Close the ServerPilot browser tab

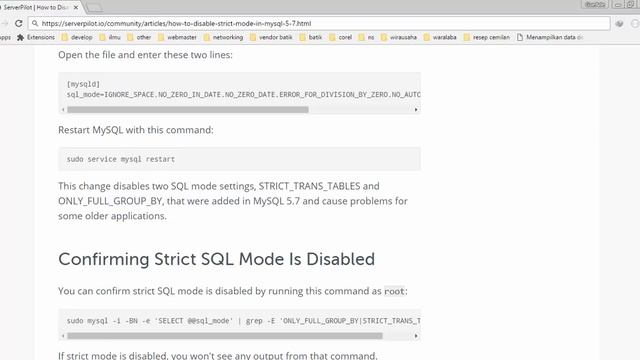pyautogui.click(x=76, y=7)
